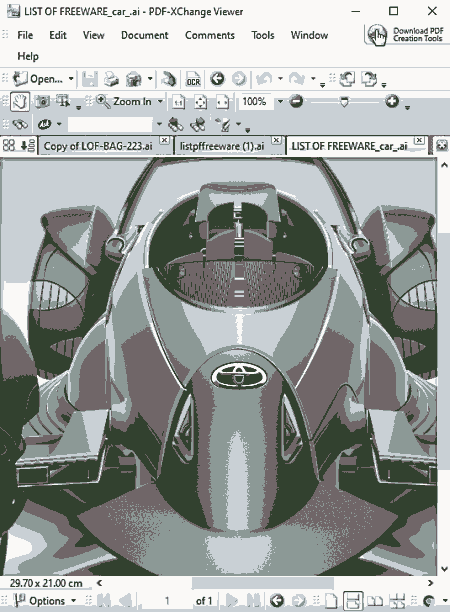Viewport: 450px width, 612px height.
Task: Select the Select Text tool
Action: [x=63, y=101]
